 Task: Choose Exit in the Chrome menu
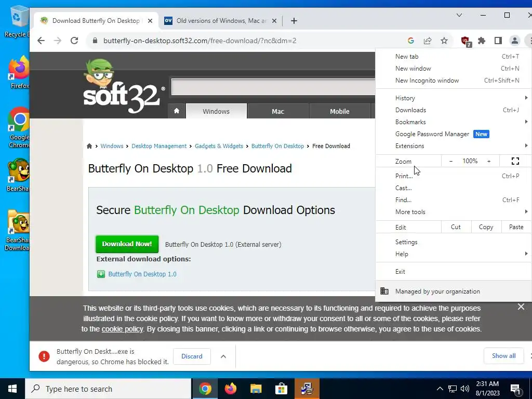[454, 271]
